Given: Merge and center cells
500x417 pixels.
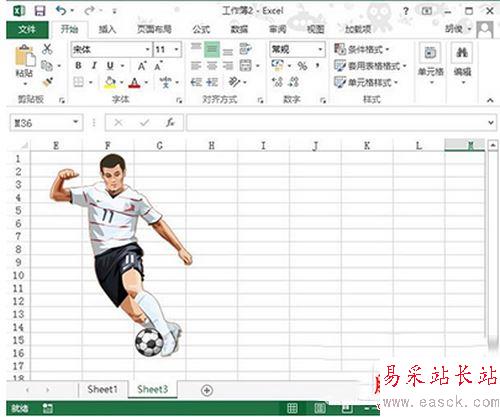Looking at the screenshot, I should point(246,66).
